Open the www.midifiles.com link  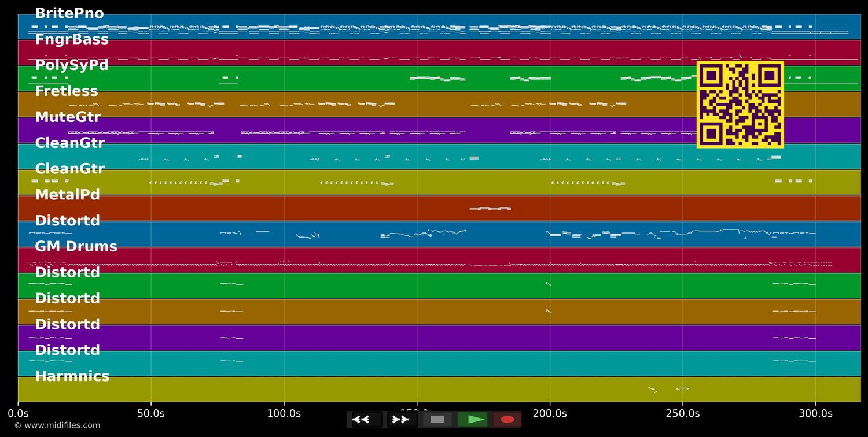57,425
